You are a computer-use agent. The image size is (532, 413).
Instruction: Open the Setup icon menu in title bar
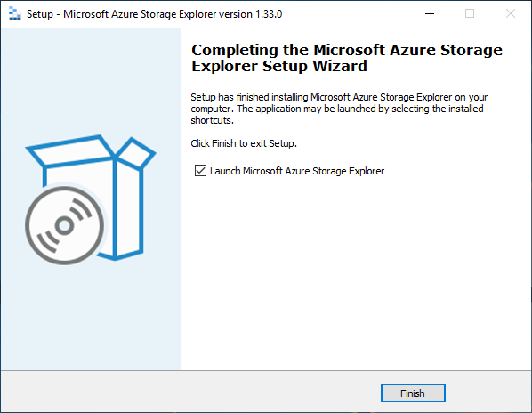coord(14,14)
